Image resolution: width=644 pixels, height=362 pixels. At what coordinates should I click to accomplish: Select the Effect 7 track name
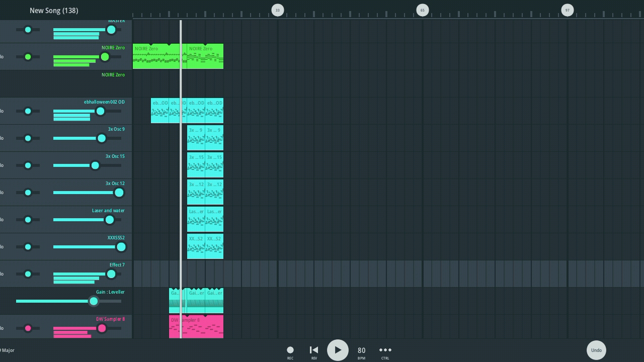coord(117,265)
